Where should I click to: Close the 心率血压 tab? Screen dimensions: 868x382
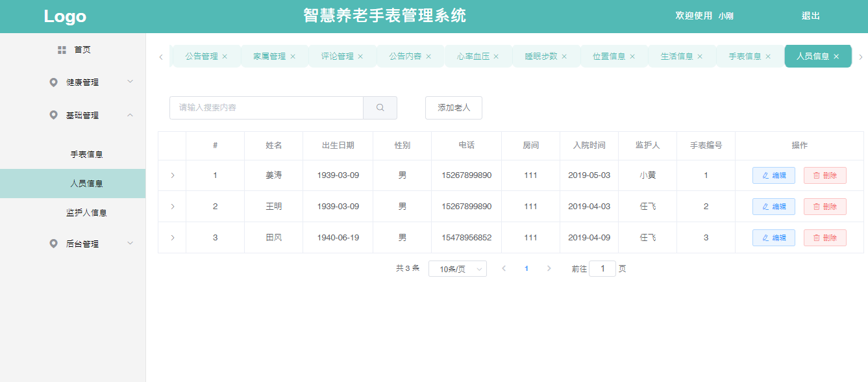click(x=496, y=57)
